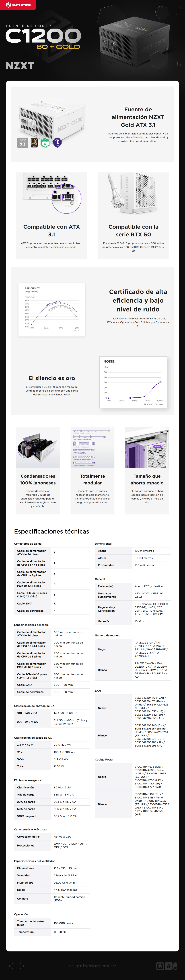
Task: Click the '22 A (120 W)' value
Action: pyautogui.click(x=62, y=745)
